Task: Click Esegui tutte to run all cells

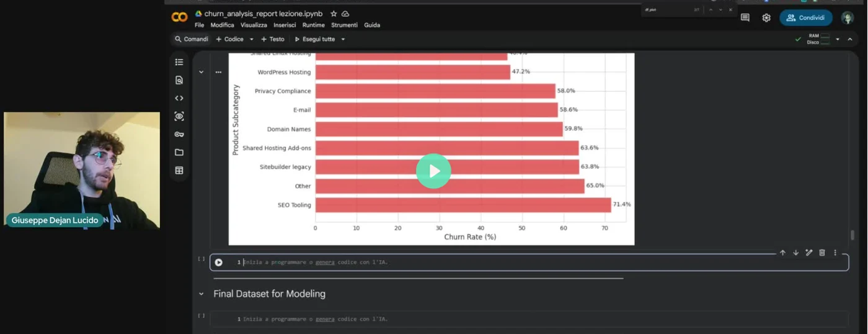Action: pyautogui.click(x=315, y=39)
